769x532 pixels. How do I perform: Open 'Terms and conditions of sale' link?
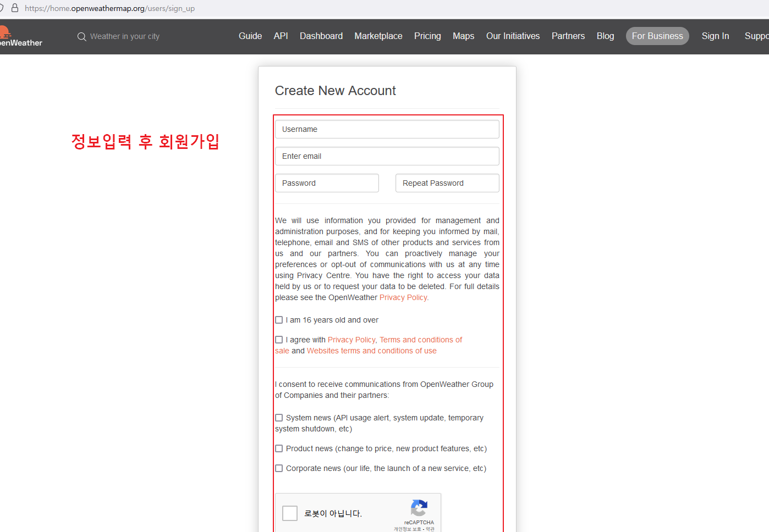[x=421, y=340]
